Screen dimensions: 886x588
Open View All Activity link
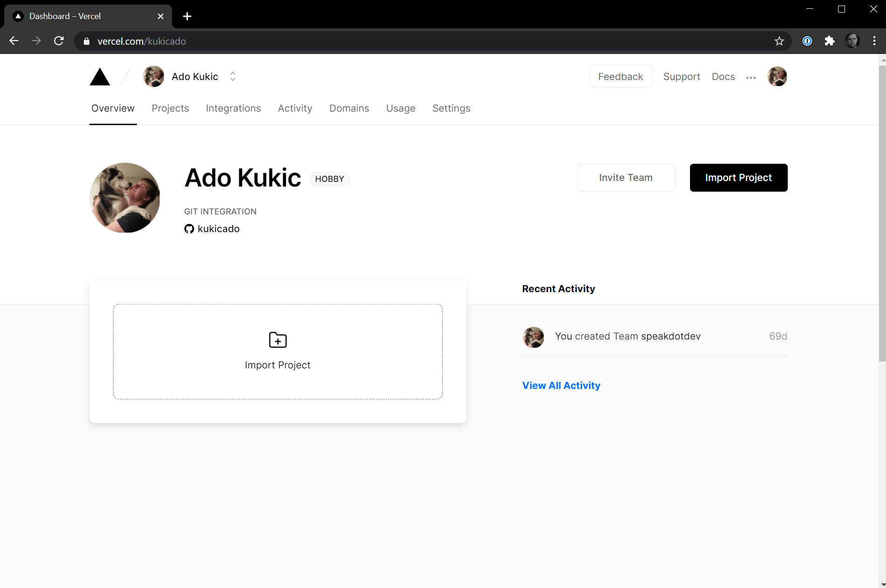point(561,386)
